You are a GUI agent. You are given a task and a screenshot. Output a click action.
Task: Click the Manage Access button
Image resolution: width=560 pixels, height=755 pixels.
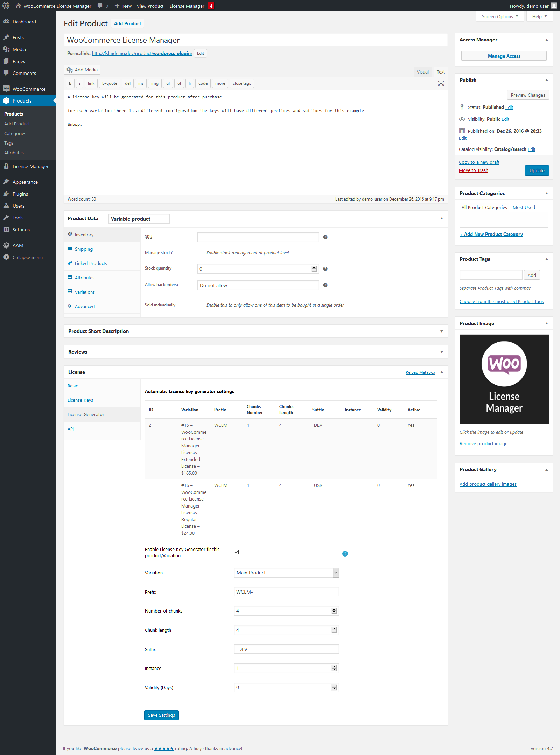[504, 56]
